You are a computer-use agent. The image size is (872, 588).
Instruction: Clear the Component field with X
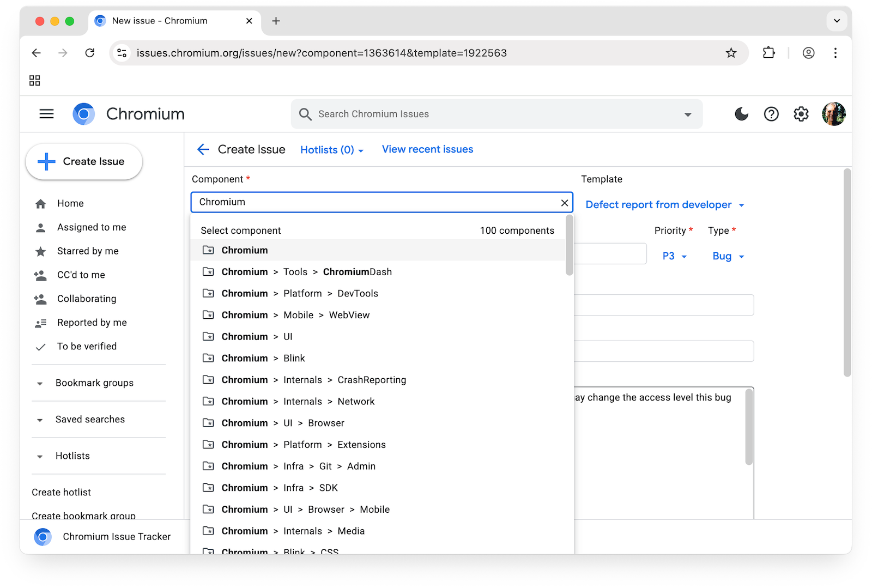pyautogui.click(x=565, y=203)
